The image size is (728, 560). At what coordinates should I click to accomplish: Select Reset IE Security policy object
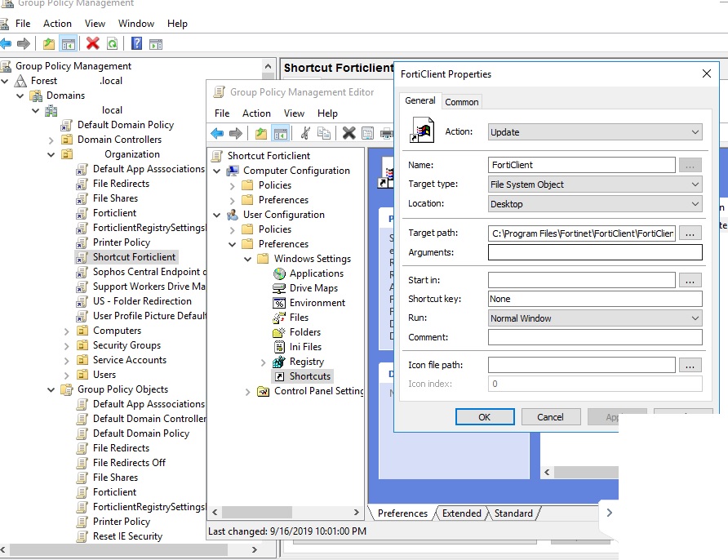127,536
